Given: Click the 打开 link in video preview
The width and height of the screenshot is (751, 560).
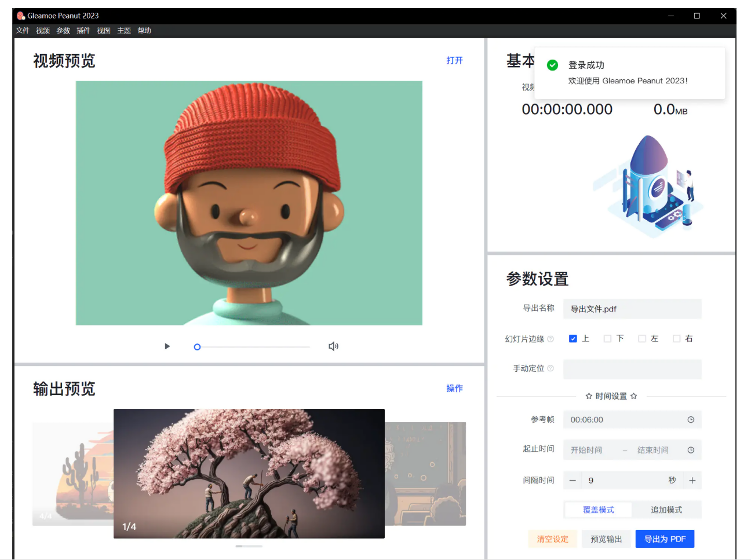Looking at the screenshot, I should coord(454,60).
